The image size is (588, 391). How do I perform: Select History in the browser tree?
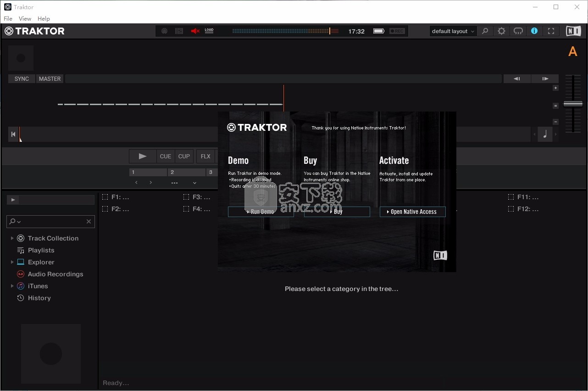click(39, 298)
